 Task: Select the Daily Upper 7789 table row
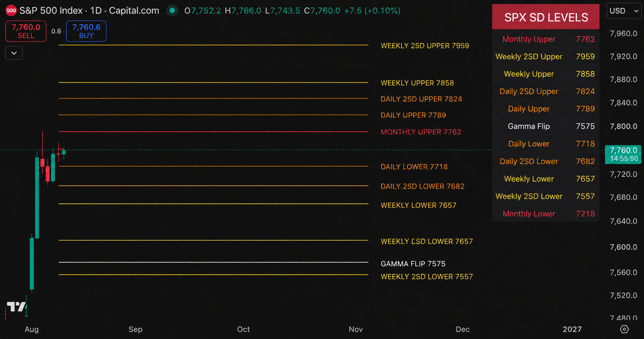546,109
